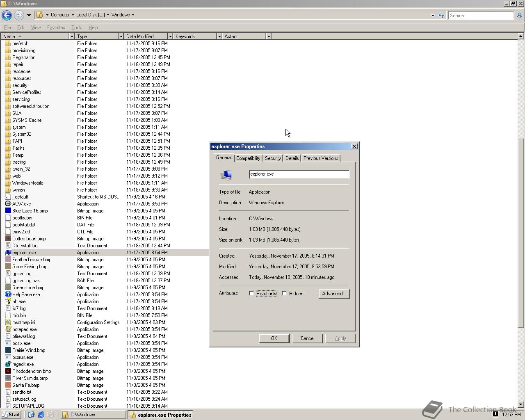Click the Forward navigation arrow
Image resolution: width=525 pixels, height=420 pixels.
click(19, 15)
